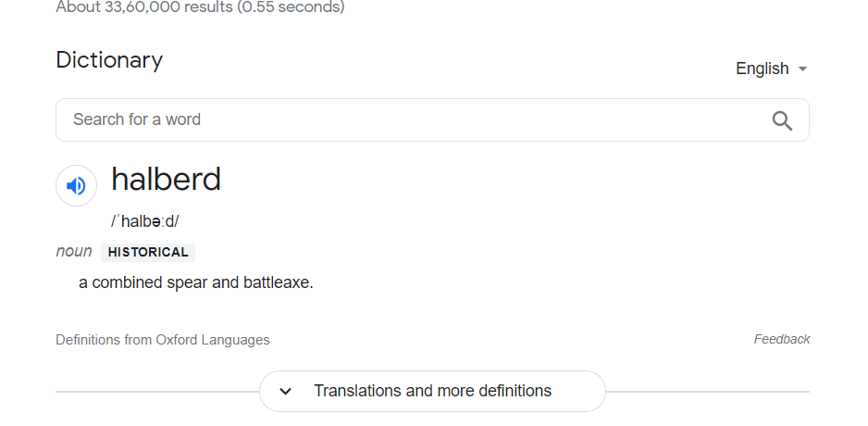The height and width of the screenshot is (426, 868).
Task: Focus the "Search for a word" field
Action: (x=407, y=120)
